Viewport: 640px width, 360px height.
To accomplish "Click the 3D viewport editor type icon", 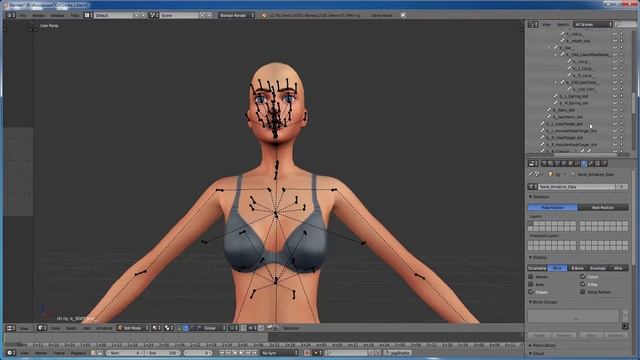I will 41,328.
